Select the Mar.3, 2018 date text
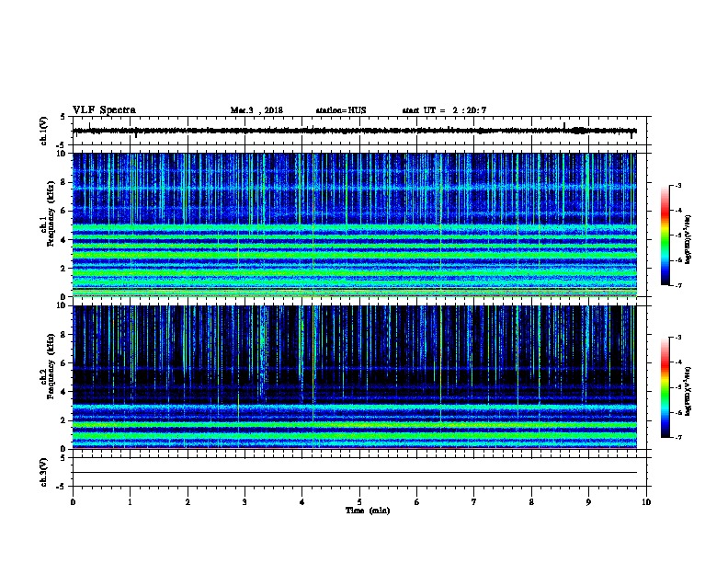Viewport: 728px width, 563px height. pos(256,110)
